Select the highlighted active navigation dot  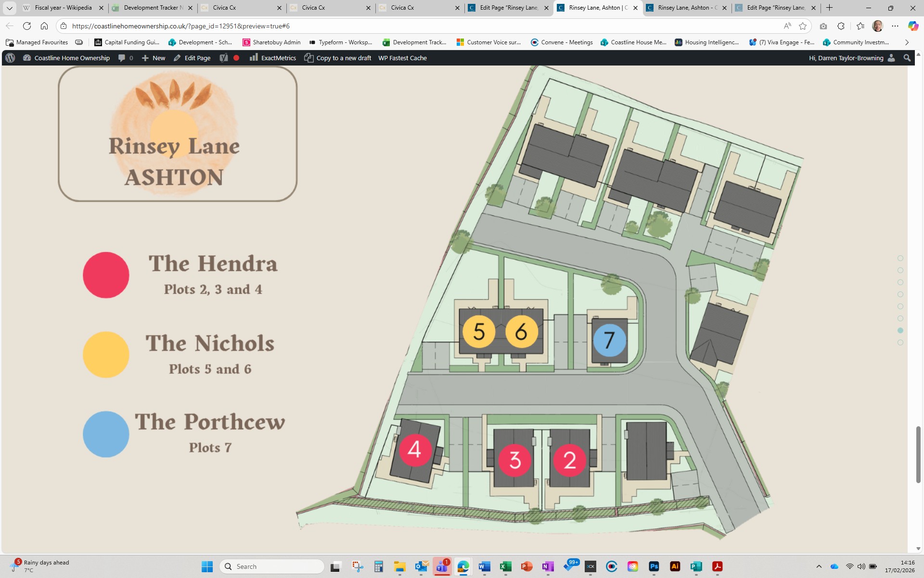point(900,330)
